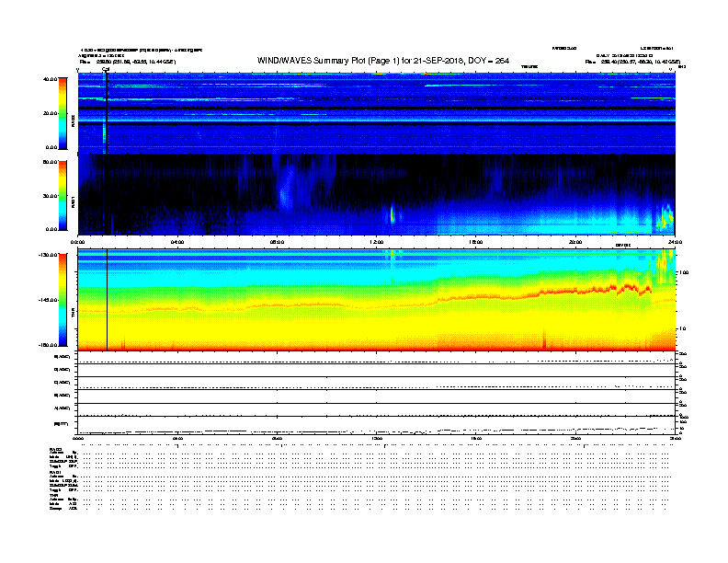Click the 00:00 tick label under RAD1
728x563 pixels.
coord(77,242)
